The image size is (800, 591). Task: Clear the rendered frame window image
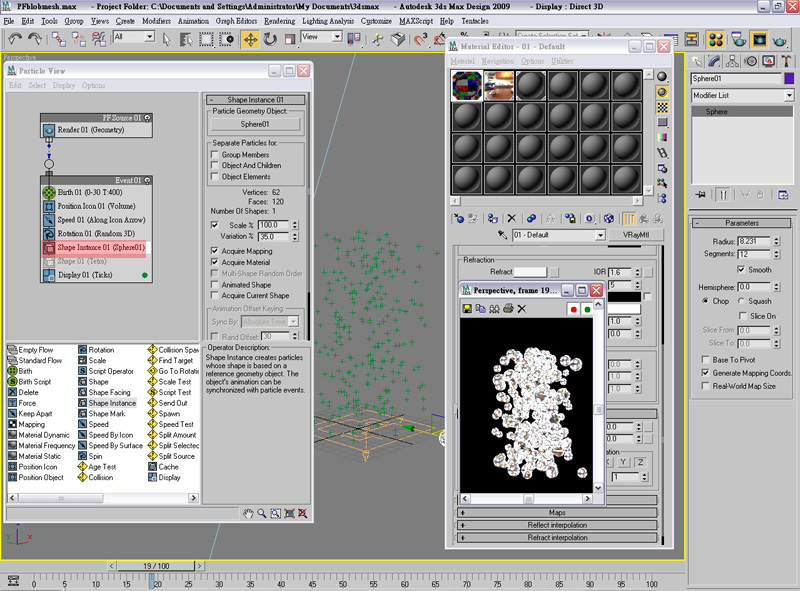coord(521,309)
